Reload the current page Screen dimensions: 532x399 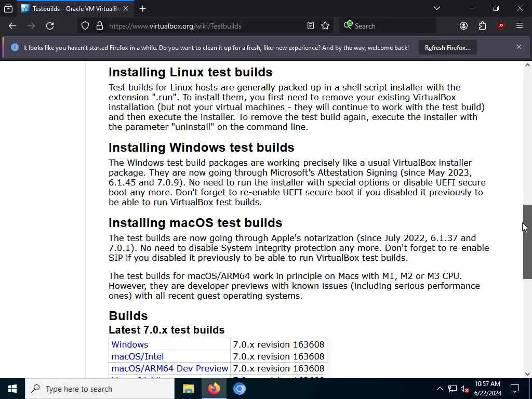[50, 26]
